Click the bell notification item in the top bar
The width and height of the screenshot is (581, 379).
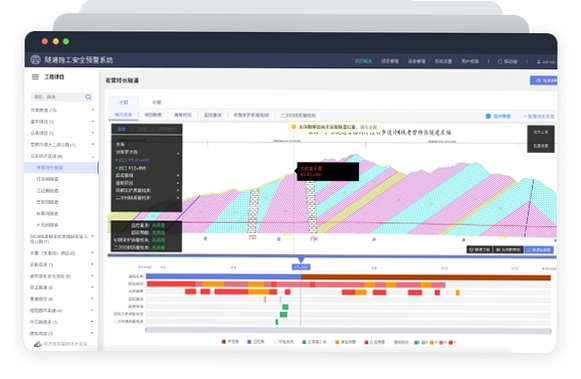coord(508,61)
